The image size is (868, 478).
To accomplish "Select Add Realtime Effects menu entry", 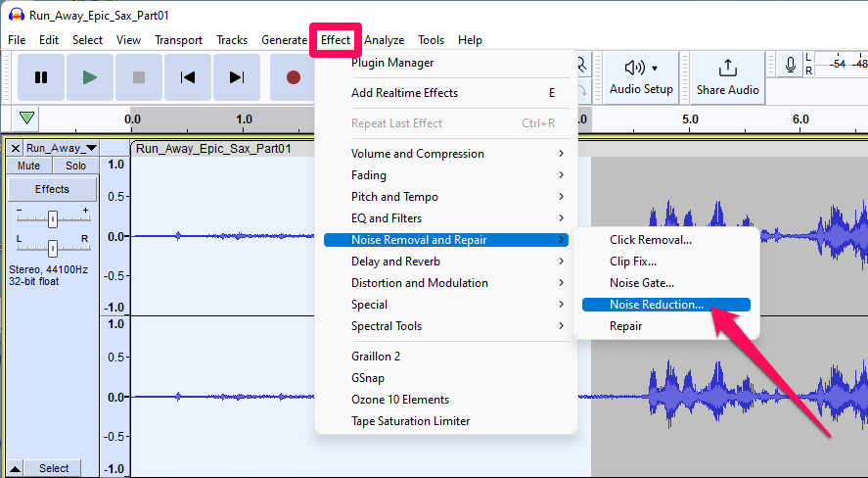I will [x=446, y=93].
